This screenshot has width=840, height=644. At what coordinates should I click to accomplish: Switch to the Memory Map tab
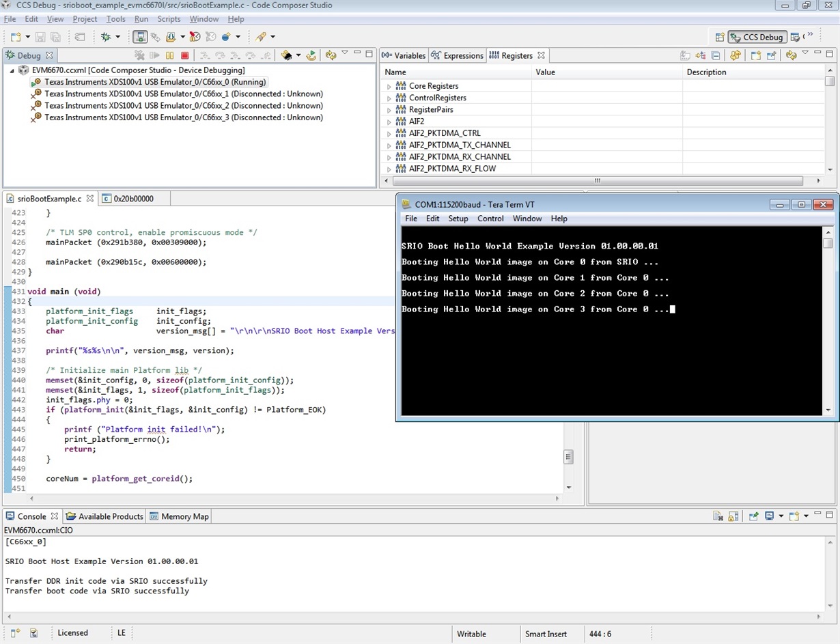pyautogui.click(x=180, y=516)
